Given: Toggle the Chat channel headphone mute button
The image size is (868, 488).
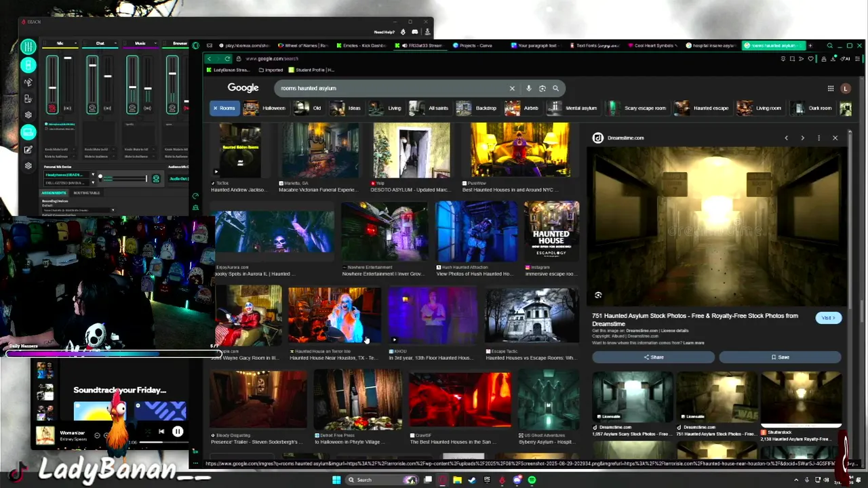Looking at the screenshot, I should [x=92, y=108].
